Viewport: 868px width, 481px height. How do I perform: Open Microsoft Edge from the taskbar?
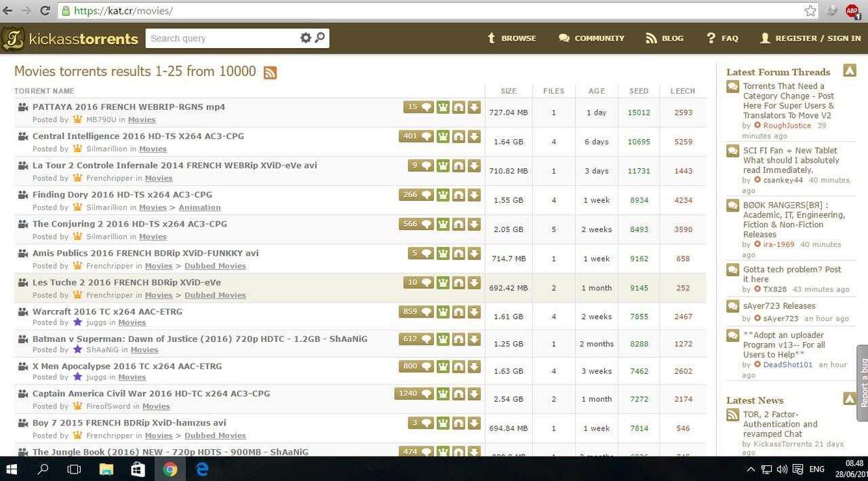tap(202, 469)
